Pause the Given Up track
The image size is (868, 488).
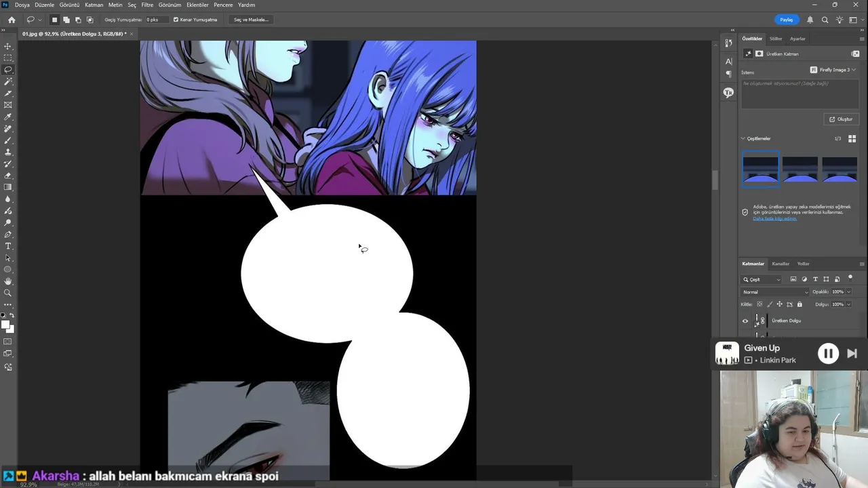[828, 353]
